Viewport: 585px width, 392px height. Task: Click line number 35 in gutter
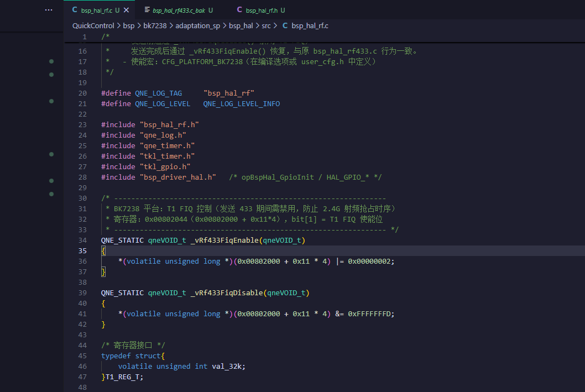click(82, 250)
